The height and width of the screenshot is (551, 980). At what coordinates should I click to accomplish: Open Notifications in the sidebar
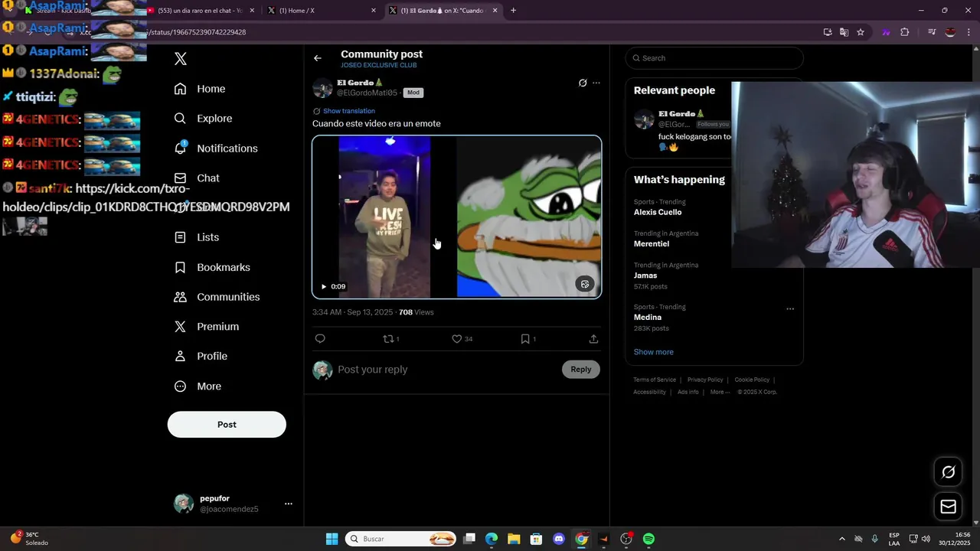(216, 148)
